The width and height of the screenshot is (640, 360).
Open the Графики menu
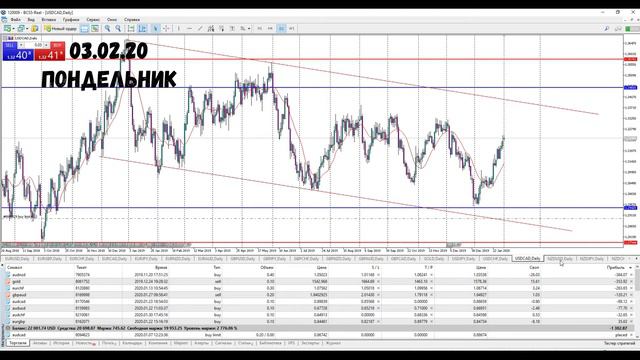71,20
